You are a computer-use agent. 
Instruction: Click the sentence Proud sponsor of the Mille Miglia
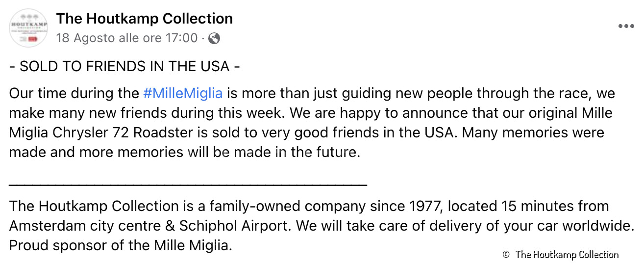(121, 245)
